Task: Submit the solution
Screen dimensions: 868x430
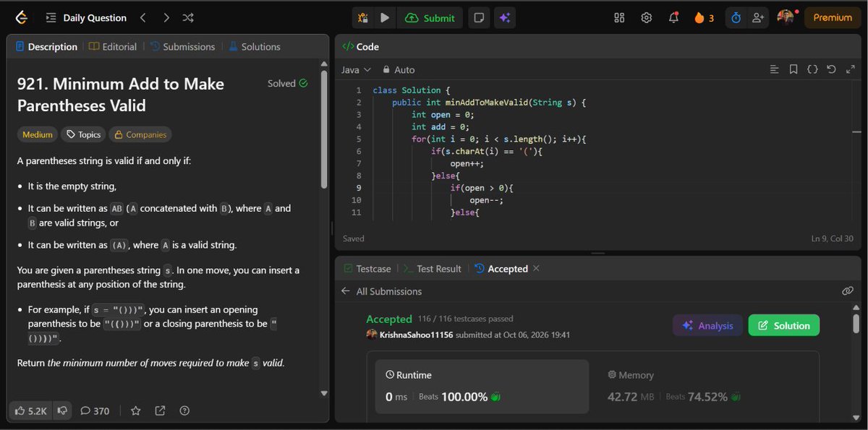Action: click(x=430, y=17)
